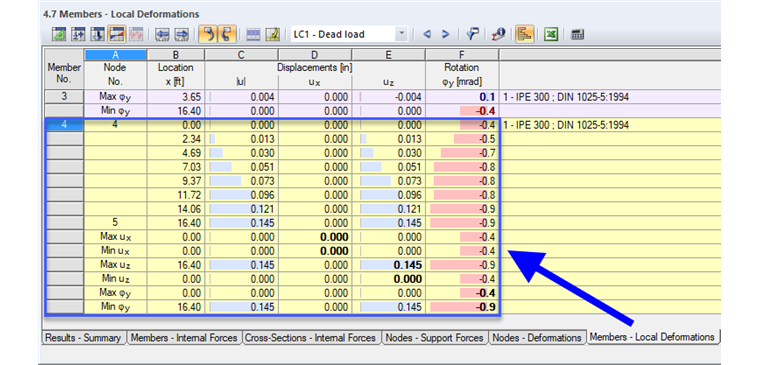Viewport: 760px width, 365px height.
Task: Click the left blue arrow table icon
Action: point(162,34)
